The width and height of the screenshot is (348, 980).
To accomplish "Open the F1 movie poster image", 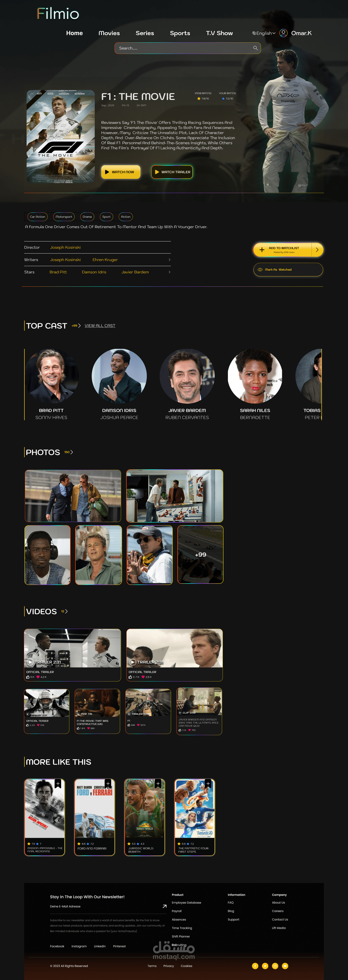I will [60, 137].
